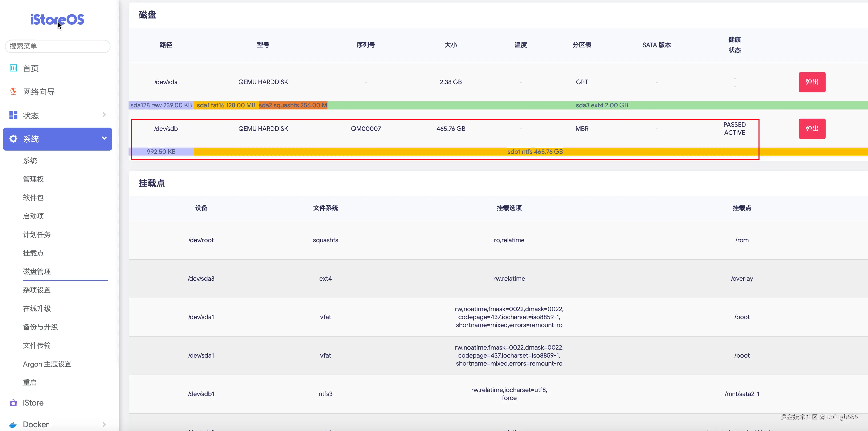Click the network wizard globe icon
This screenshot has height=431, width=868.
[13, 91]
